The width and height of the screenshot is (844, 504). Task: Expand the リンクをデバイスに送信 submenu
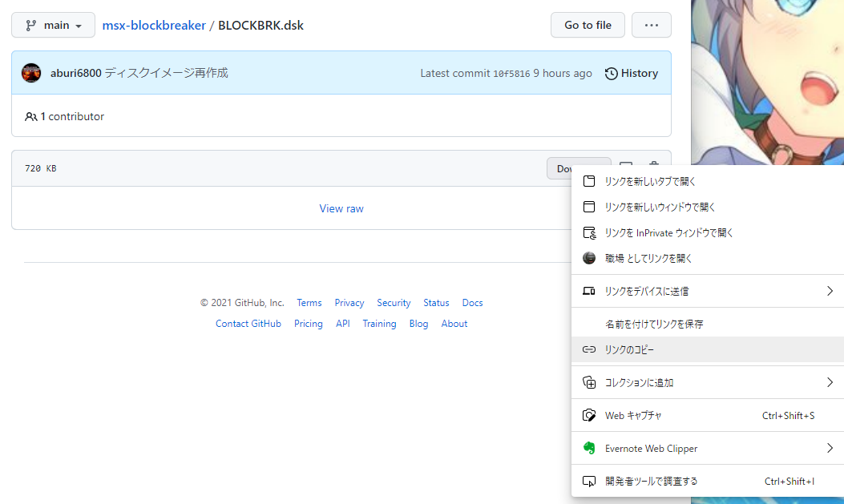pos(830,291)
